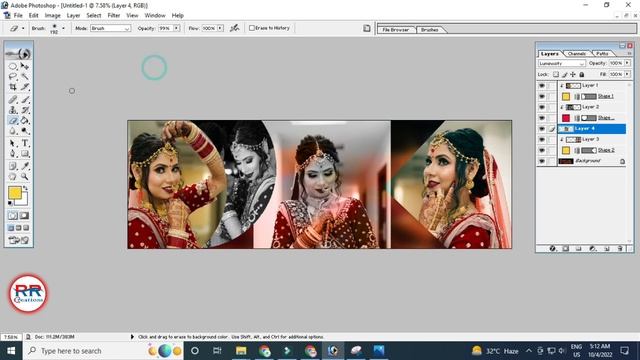Screen dimensions: 640x360
Task: Select the Rectangle shape tool
Action: 24,154
